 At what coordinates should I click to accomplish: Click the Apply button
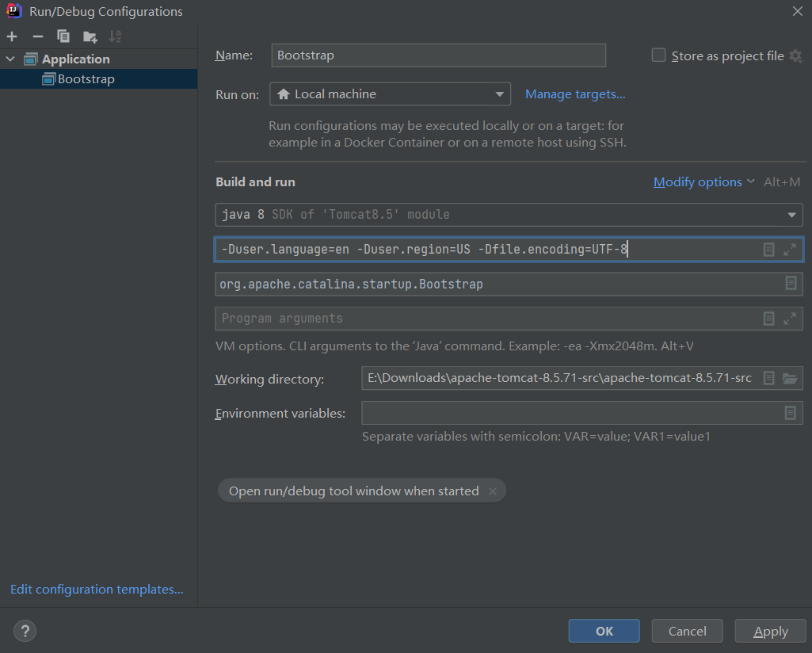pyautogui.click(x=770, y=632)
